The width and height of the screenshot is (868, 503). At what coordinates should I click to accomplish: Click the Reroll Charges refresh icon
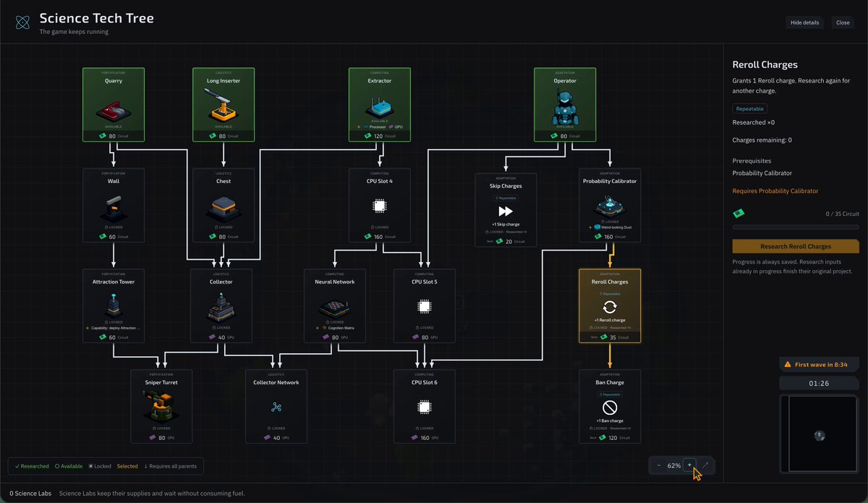point(610,308)
